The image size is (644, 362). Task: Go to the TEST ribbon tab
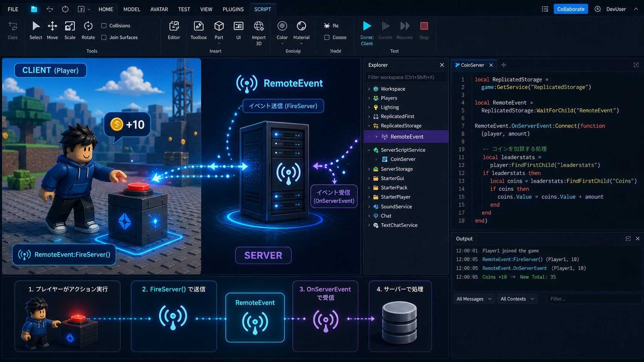[x=184, y=9]
